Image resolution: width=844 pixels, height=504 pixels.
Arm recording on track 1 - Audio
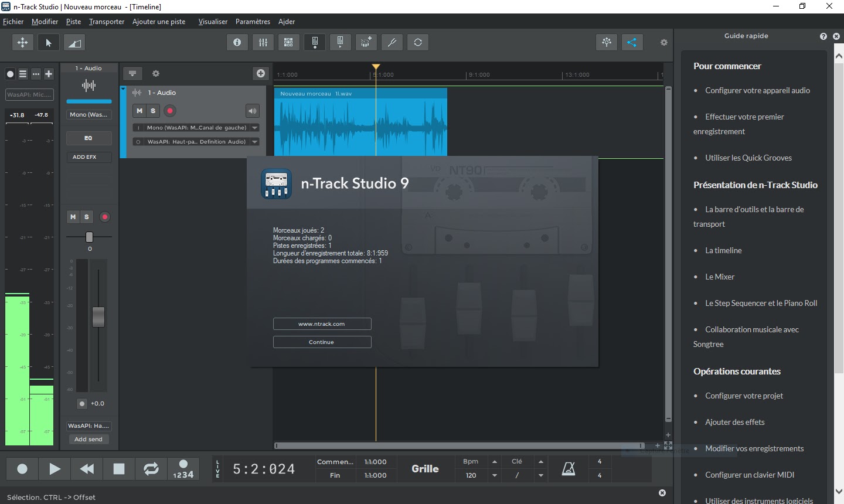point(170,111)
